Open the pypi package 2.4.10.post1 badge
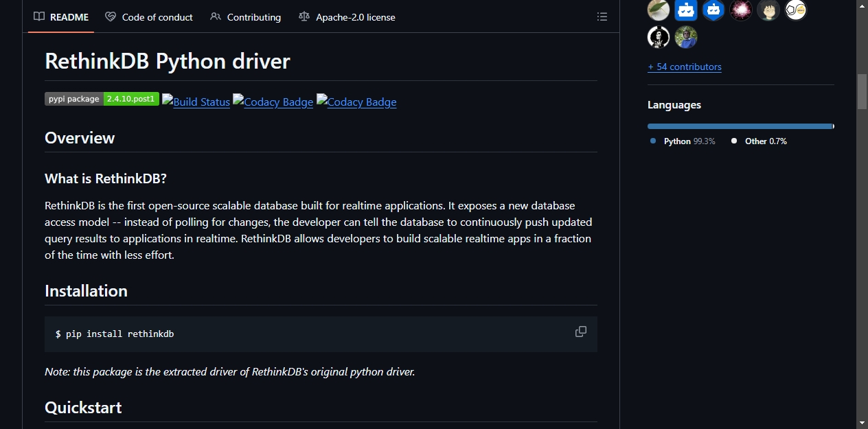Viewport: 868px width, 429px height. (x=102, y=99)
